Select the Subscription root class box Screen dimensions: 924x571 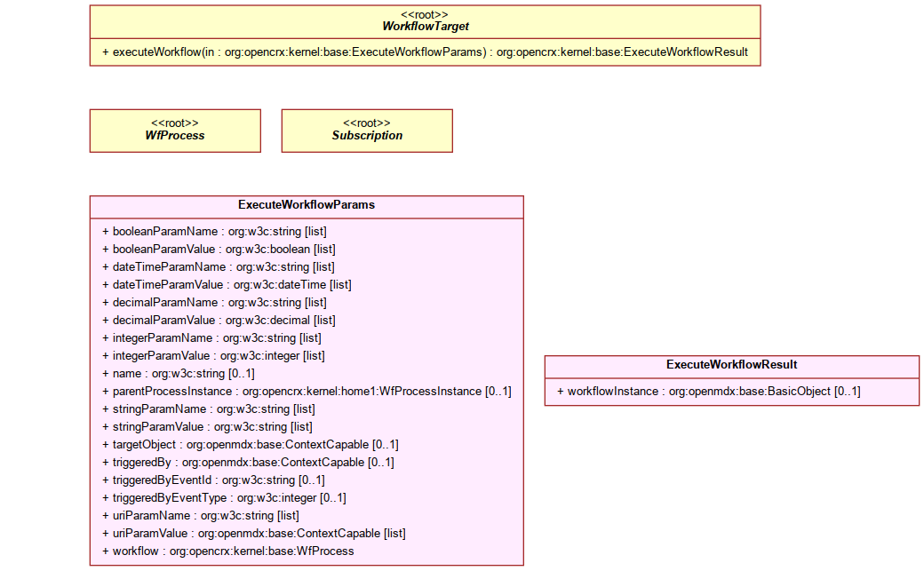tap(367, 131)
